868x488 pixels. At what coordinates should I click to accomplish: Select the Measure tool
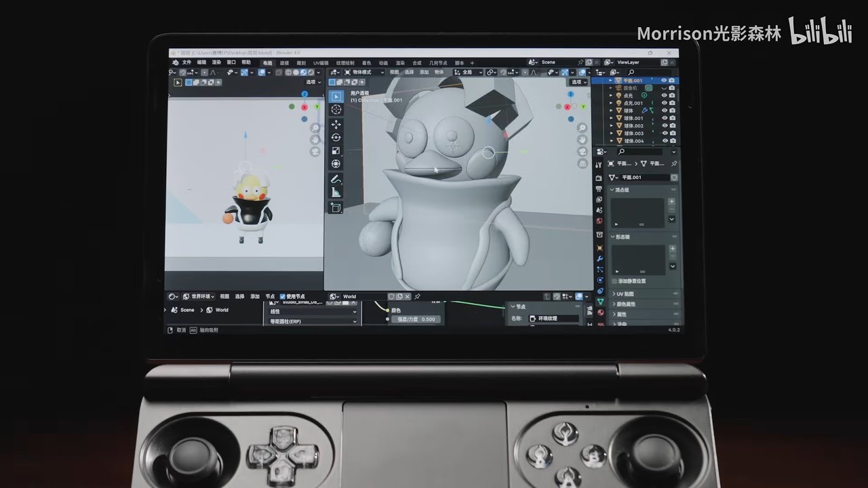(x=336, y=192)
